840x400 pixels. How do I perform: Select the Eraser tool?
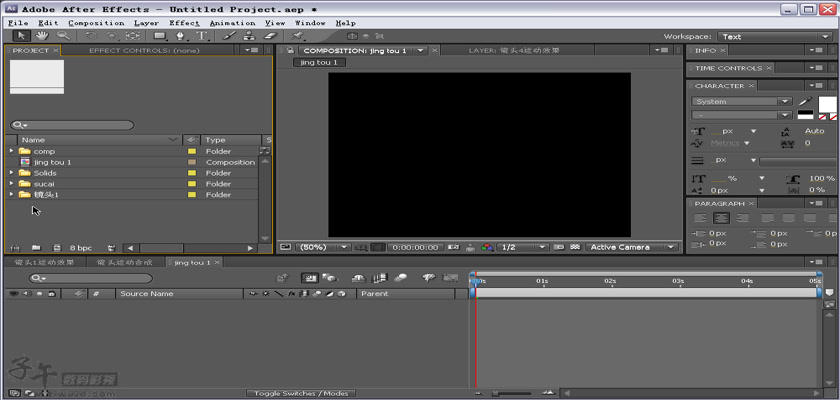coord(271,36)
